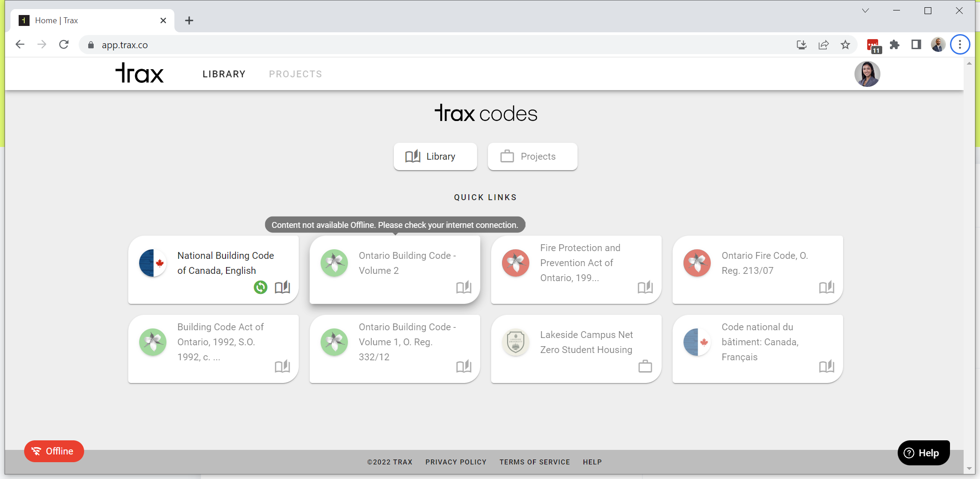The height and width of the screenshot is (479, 980).
Task: Click the Trax logo in header
Action: tap(139, 73)
